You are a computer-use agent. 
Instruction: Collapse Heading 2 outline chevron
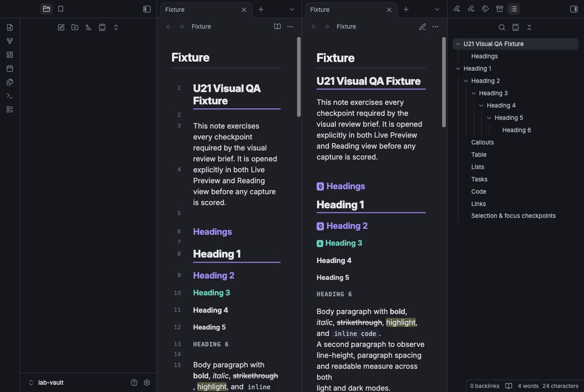pos(465,81)
